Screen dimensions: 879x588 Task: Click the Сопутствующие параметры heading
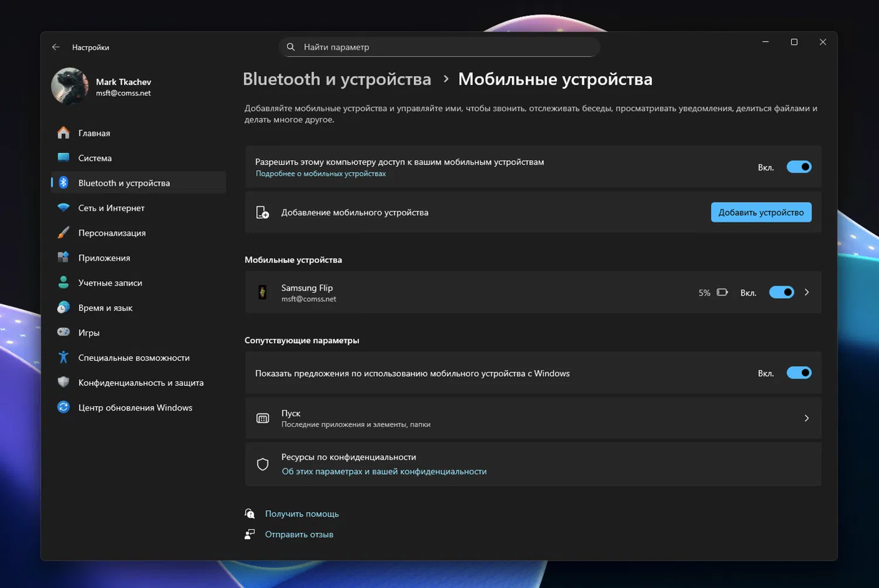point(302,340)
